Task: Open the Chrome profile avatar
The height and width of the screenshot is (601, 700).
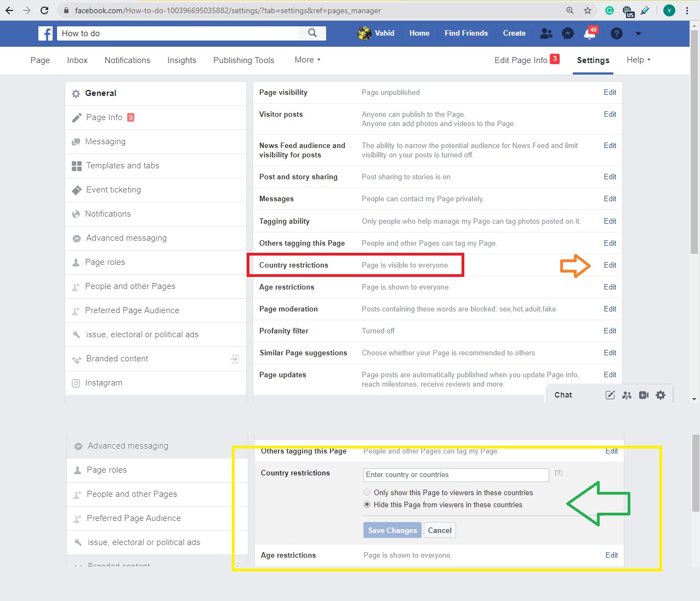Action: [669, 10]
